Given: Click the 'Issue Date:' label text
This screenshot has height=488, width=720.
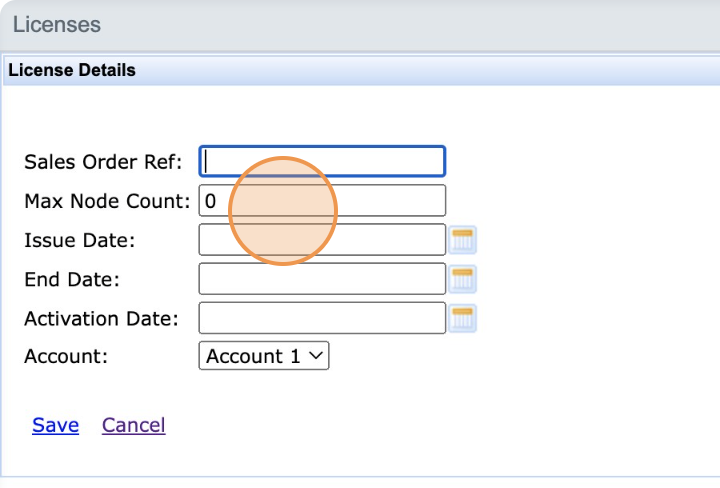Looking at the screenshot, I should point(79,241).
